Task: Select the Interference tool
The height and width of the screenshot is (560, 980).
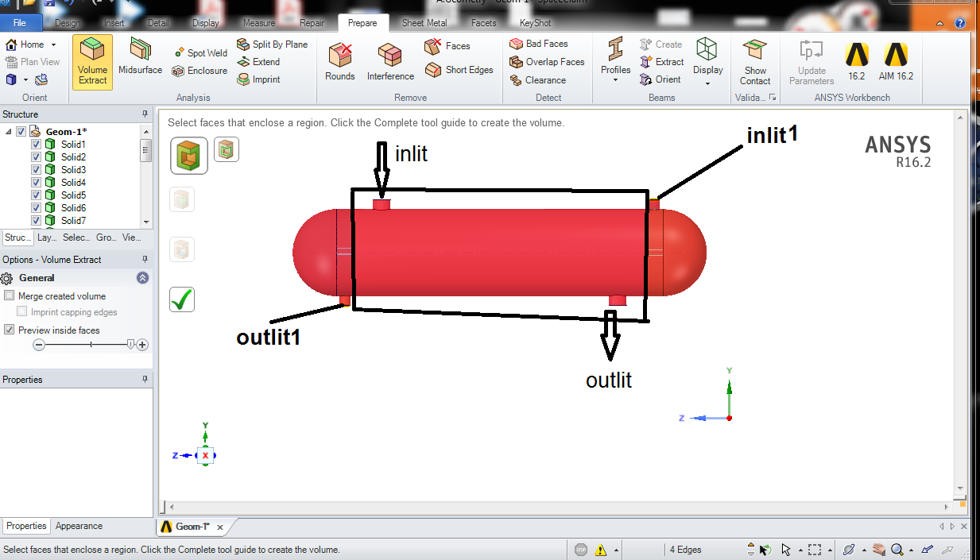Action: click(390, 62)
